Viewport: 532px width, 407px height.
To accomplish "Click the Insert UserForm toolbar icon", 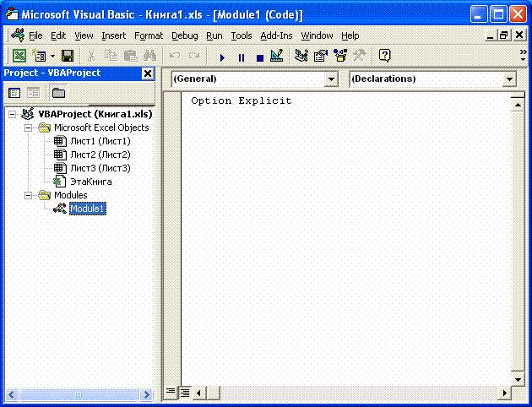I will pos(40,56).
